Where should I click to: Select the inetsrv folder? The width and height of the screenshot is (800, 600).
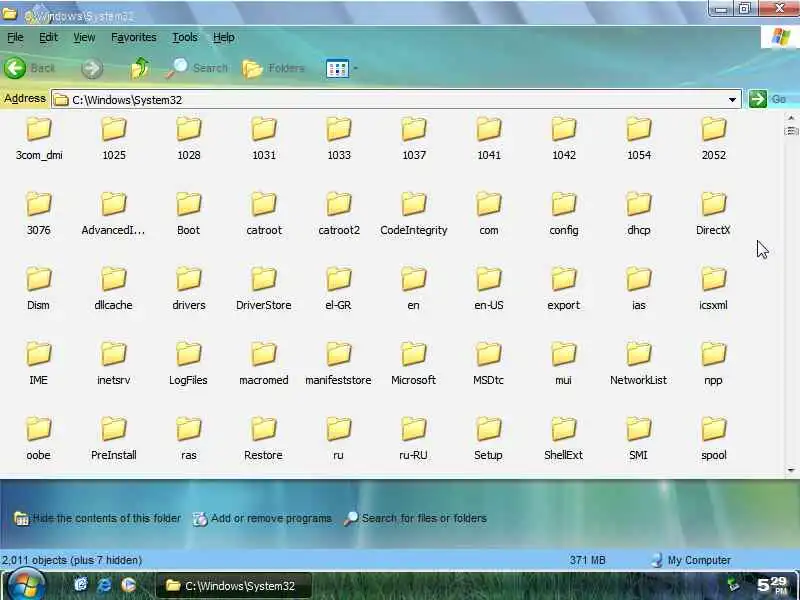click(113, 363)
